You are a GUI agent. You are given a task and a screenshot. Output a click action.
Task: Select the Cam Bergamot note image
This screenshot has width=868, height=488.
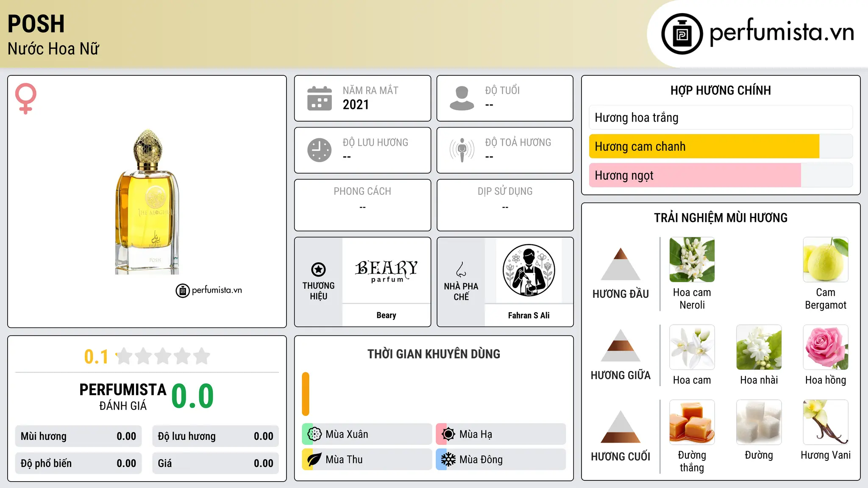tap(826, 260)
